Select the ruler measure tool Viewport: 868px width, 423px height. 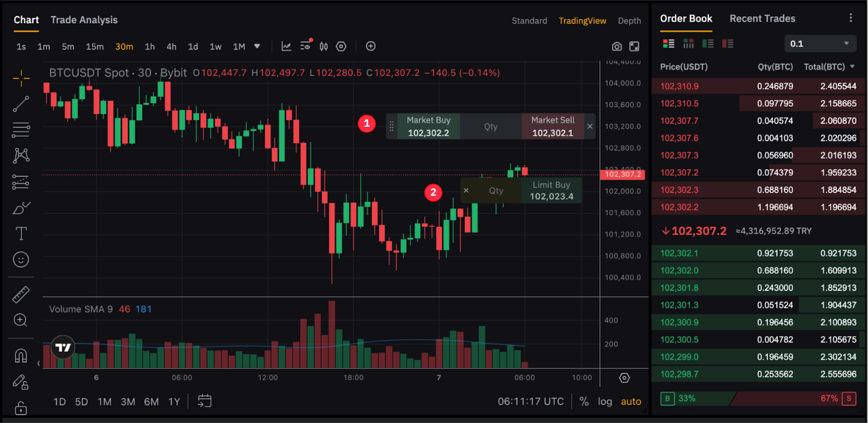[21, 294]
